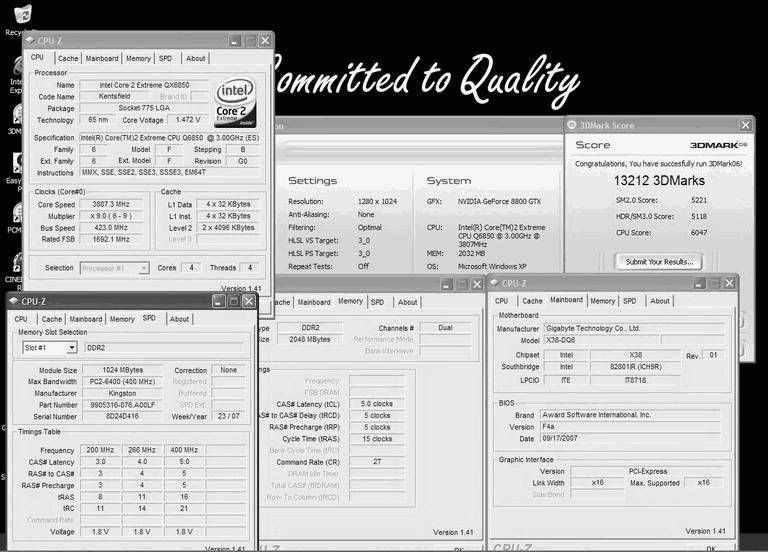Image resolution: width=768 pixels, height=552 pixels.
Task: Click the Channels value 'Dual'
Action: tap(445, 328)
